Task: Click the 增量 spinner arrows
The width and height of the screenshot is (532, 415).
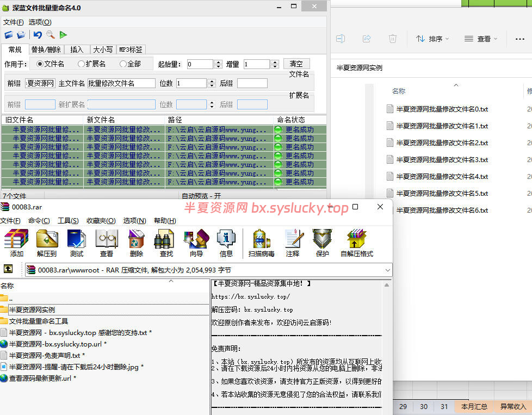Action: point(275,64)
